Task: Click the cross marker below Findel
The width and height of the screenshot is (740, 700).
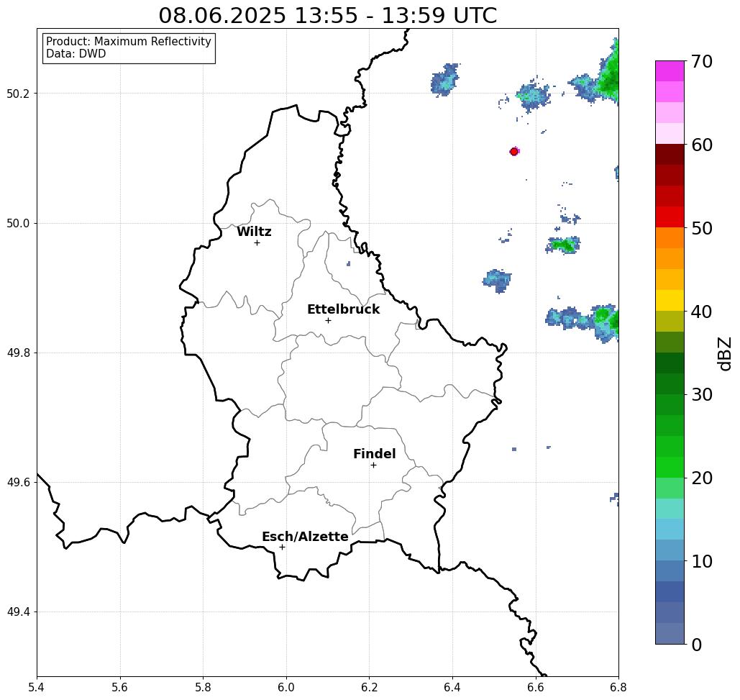Action: [x=373, y=465]
